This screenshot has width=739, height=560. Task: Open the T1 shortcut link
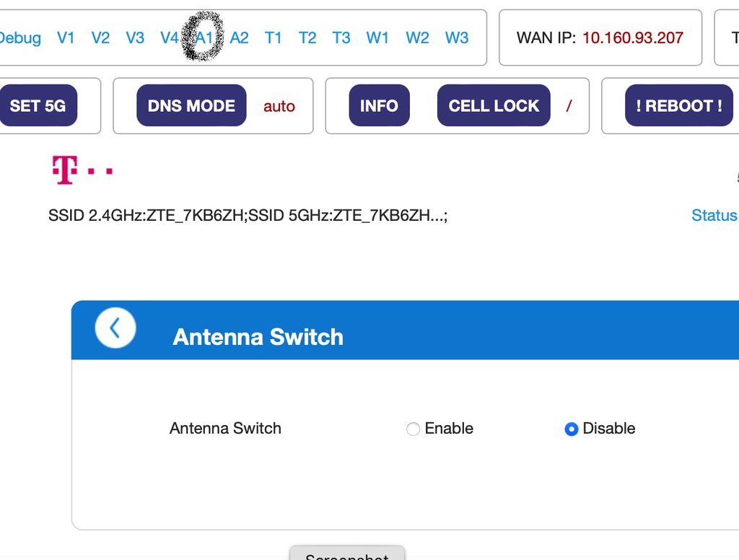click(273, 38)
